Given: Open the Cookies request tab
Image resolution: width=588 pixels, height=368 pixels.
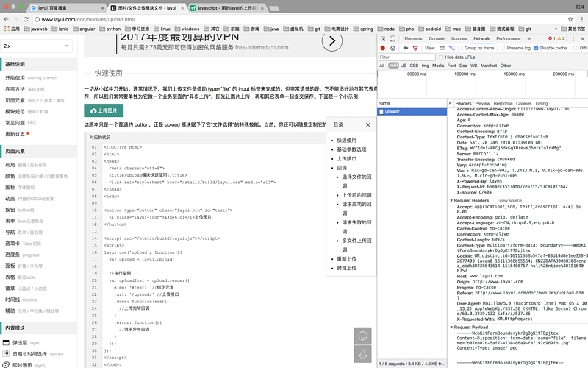Looking at the screenshot, I should coord(523,103).
